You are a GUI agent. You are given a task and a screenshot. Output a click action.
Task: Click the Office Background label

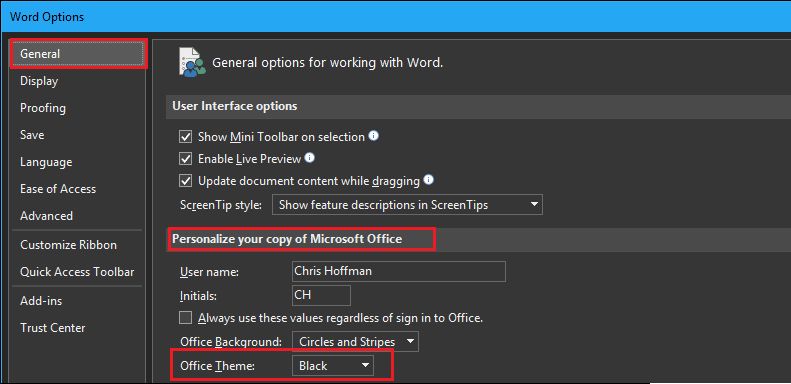coord(231,342)
